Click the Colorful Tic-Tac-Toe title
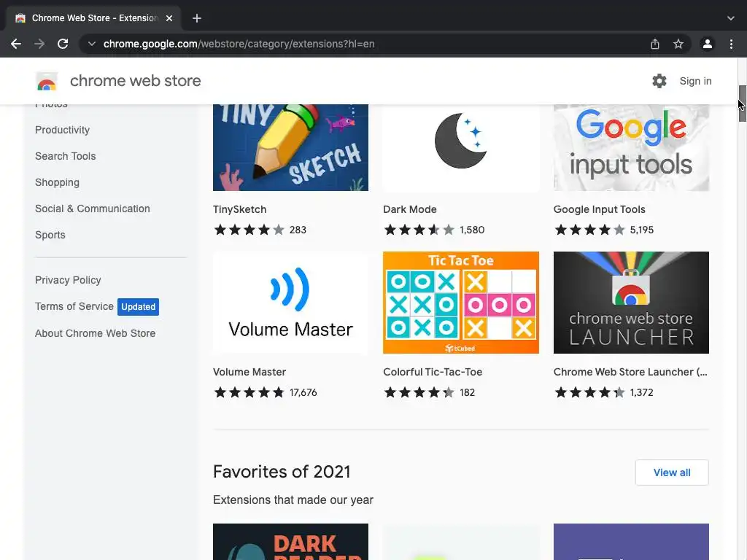The height and width of the screenshot is (560, 747). [x=433, y=372]
